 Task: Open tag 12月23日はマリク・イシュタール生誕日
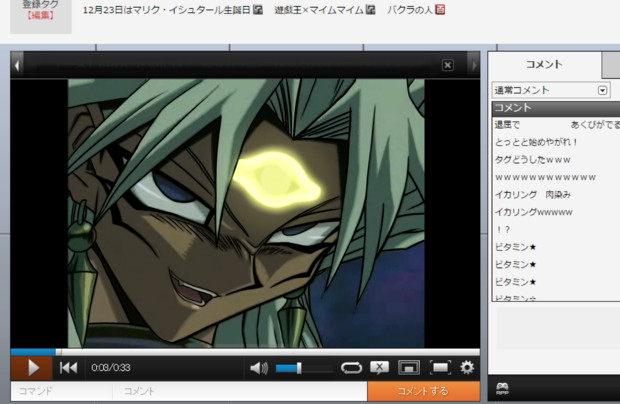click(166, 10)
